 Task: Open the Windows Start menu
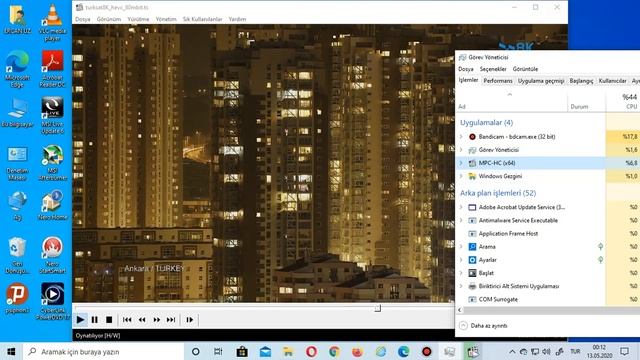click(11, 351)
